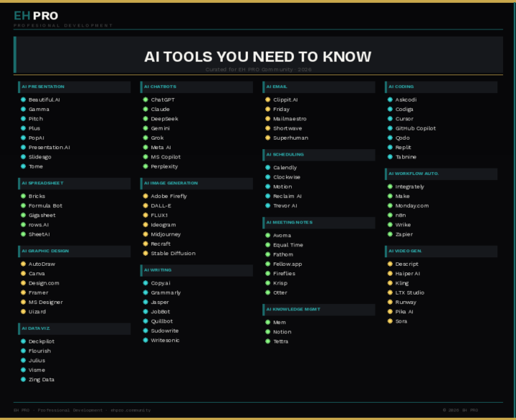Click the Zapier list entry
This screenshot has height=420, width=516.
(400, 234)
